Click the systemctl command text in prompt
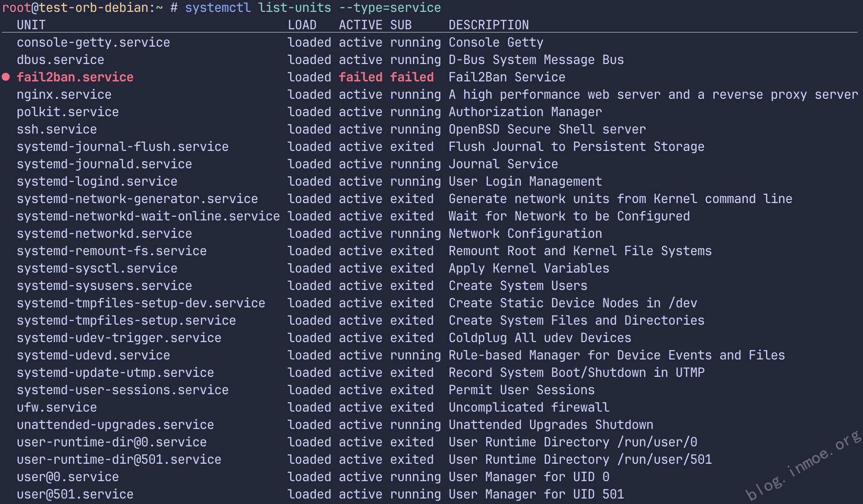This screenshot has height=504, width=863. click(x=218, y=8)
